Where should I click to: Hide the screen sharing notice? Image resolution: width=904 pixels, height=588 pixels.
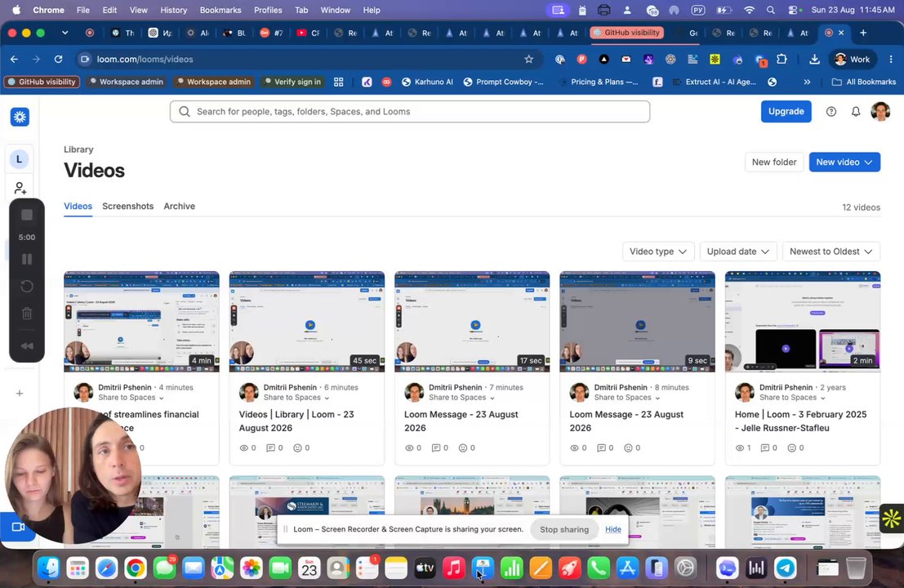[x=612, y=529]
